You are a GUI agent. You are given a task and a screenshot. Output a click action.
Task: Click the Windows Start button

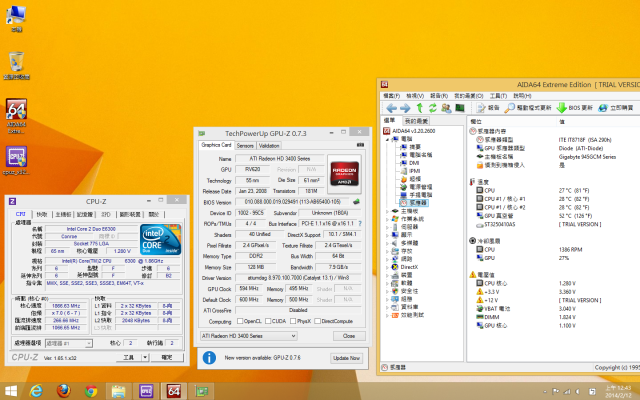pyautogui.click(x=11, y=391)
